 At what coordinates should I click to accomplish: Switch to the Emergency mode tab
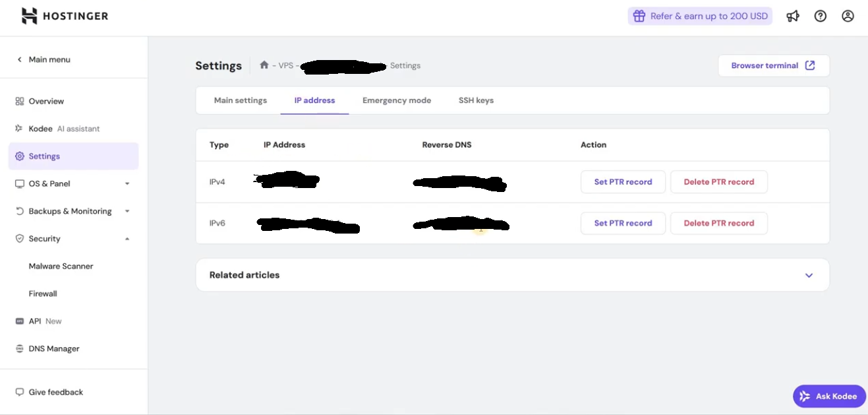click(x=397, y=101)
